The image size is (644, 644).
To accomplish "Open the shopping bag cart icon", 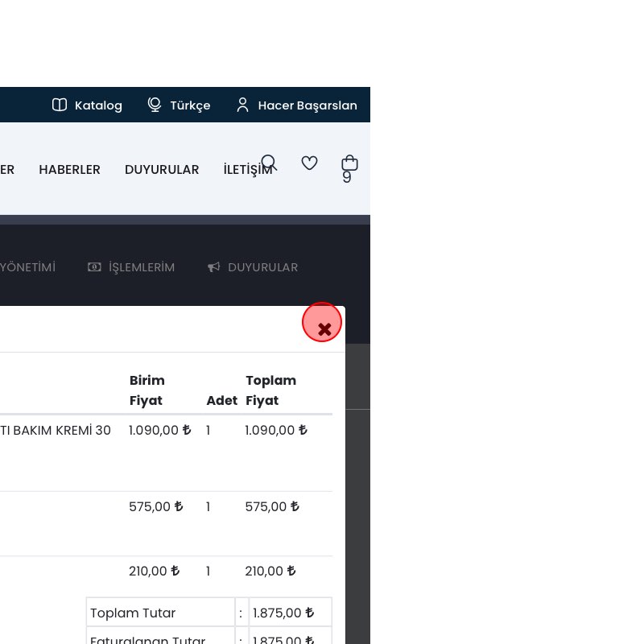I will pyautogui.click(x=349, y=164).
